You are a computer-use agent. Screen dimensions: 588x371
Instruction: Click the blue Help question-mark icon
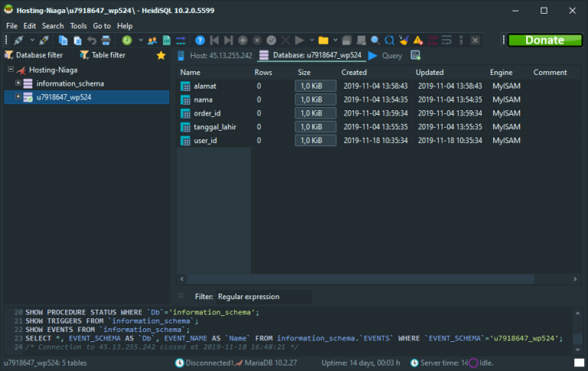(x=200, y=40)
